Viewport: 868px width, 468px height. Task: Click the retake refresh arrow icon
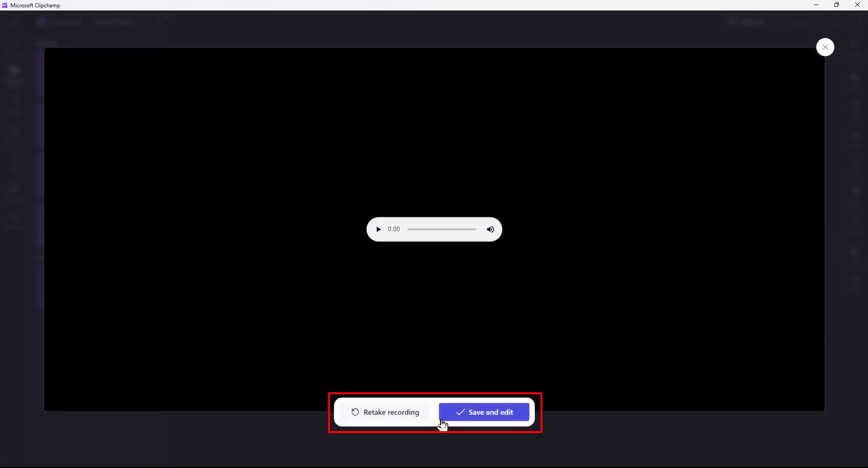[x=355, y=412]
